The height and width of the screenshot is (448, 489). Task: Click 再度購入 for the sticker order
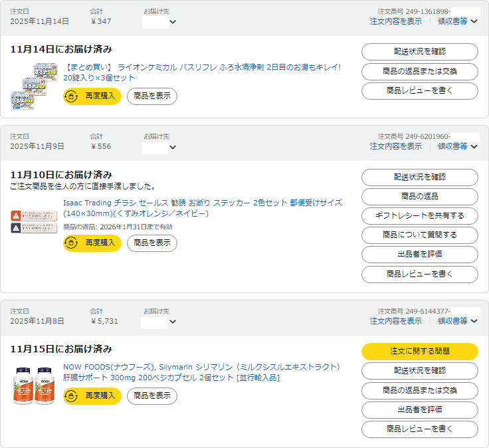pos(92,243)
